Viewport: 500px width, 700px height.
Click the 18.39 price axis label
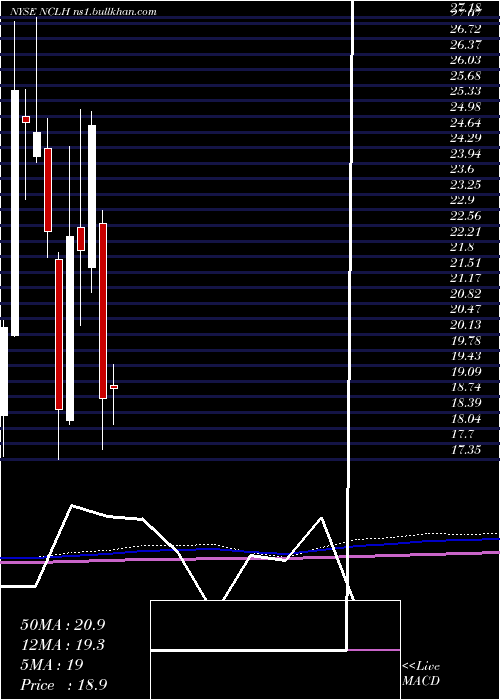tap(466, 403)
